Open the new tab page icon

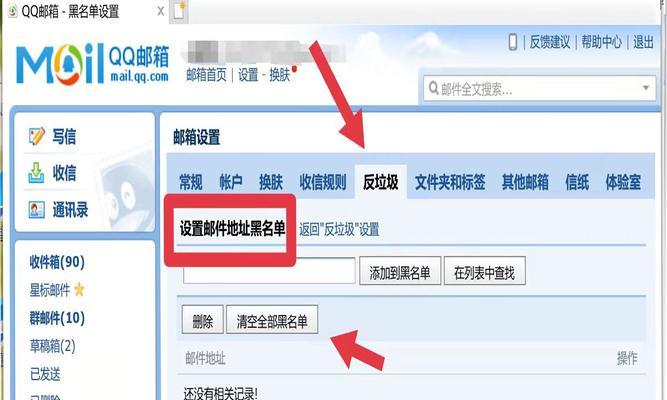(179, 11)
